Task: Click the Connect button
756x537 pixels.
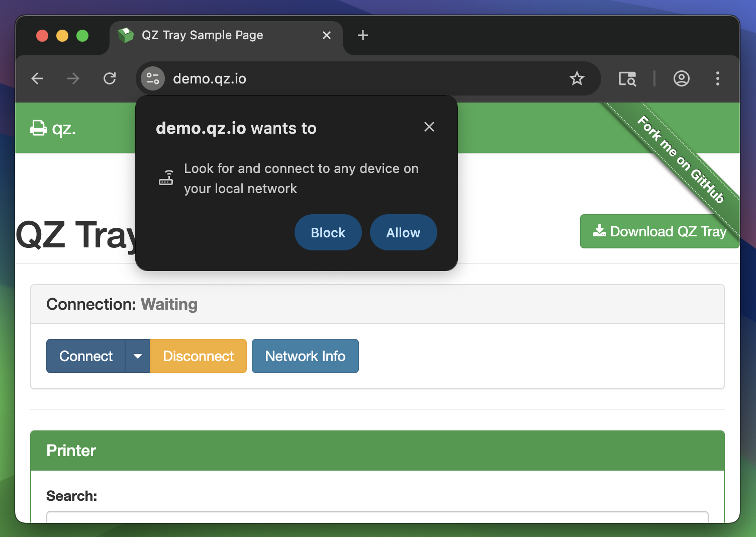Action: (86, 356)
